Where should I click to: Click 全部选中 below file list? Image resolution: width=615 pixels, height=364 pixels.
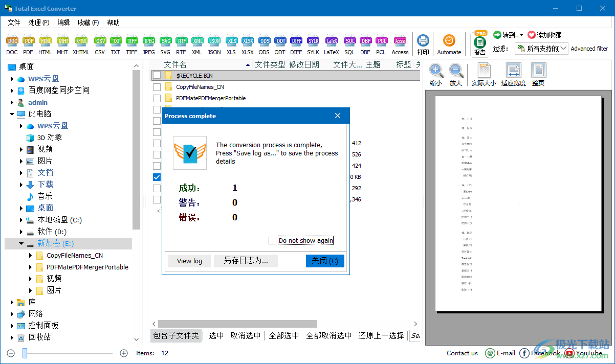click(284, 335)
